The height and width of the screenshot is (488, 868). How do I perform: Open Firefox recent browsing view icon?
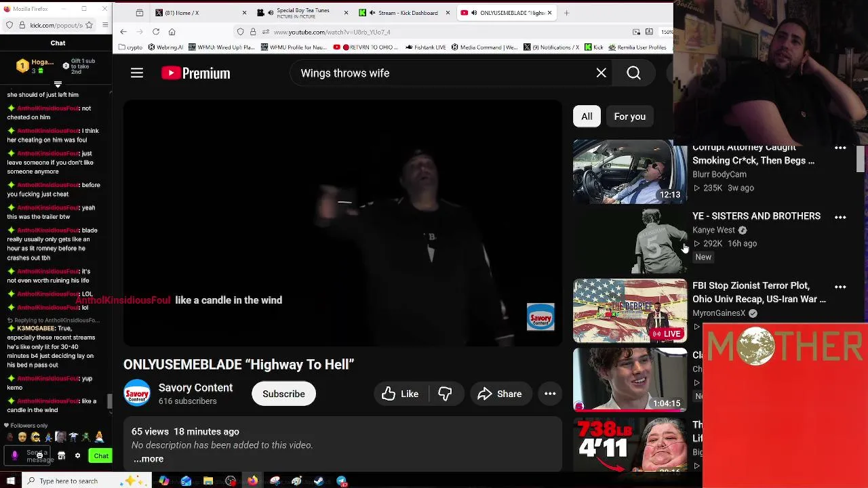140,13
